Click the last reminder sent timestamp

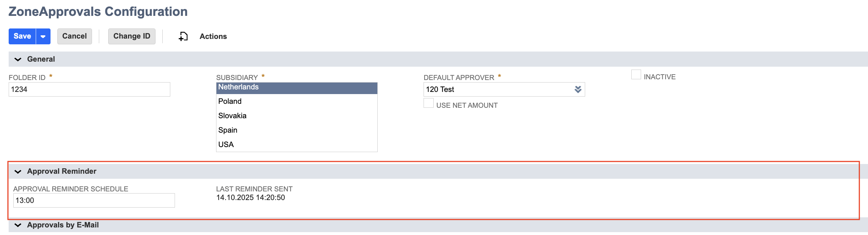(251, 198)
